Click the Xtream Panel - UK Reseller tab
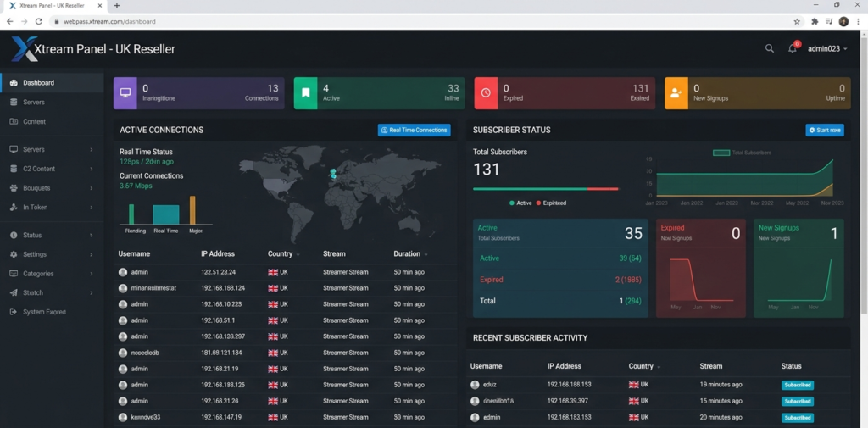 point(53,6)
